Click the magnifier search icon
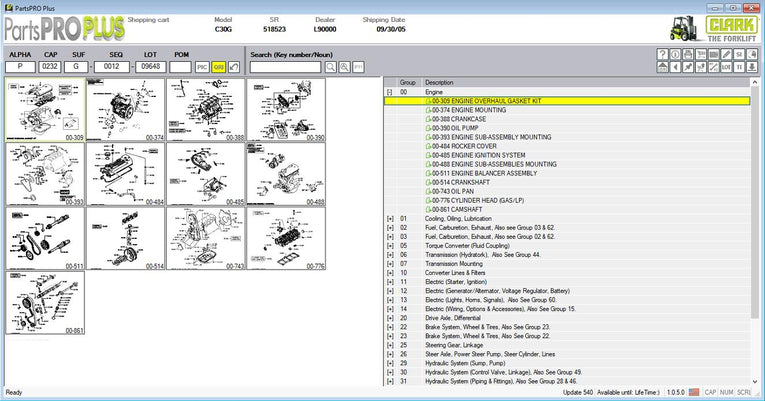This screenshot has width=765, height=401. coord(331,67)
